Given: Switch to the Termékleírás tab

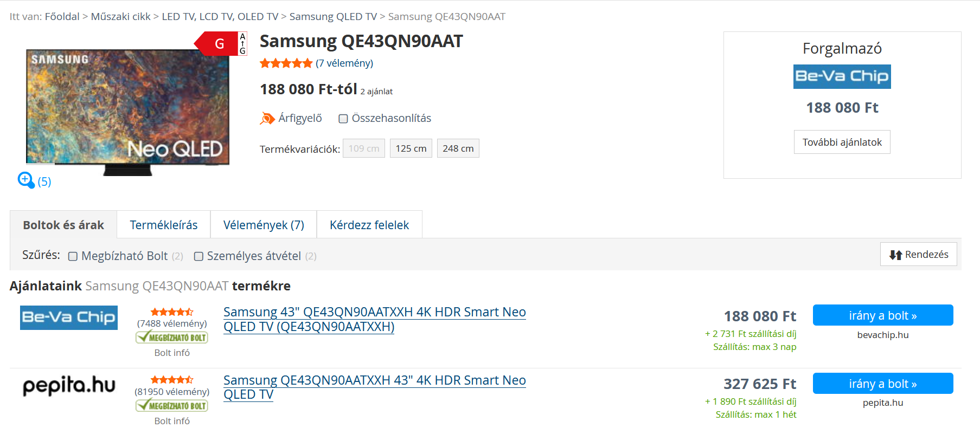Looking at the screenshot, I should tap(164, 225).
